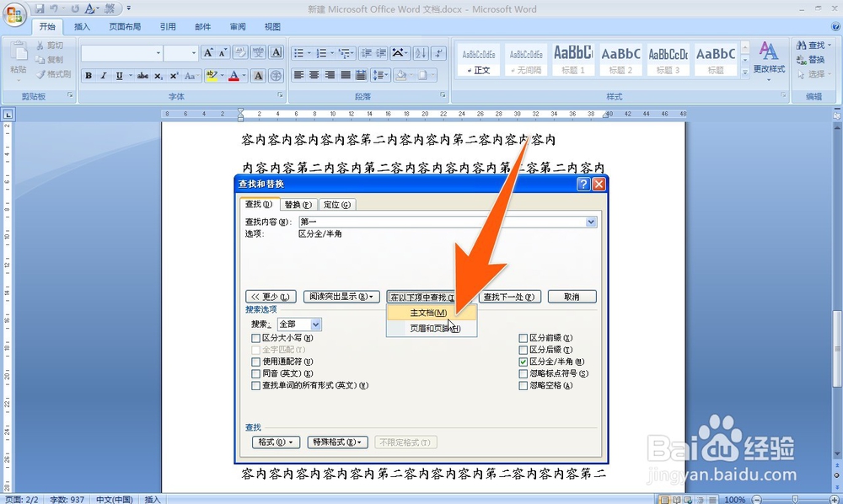Open the 插入 ribbon tab

[82, 26]
